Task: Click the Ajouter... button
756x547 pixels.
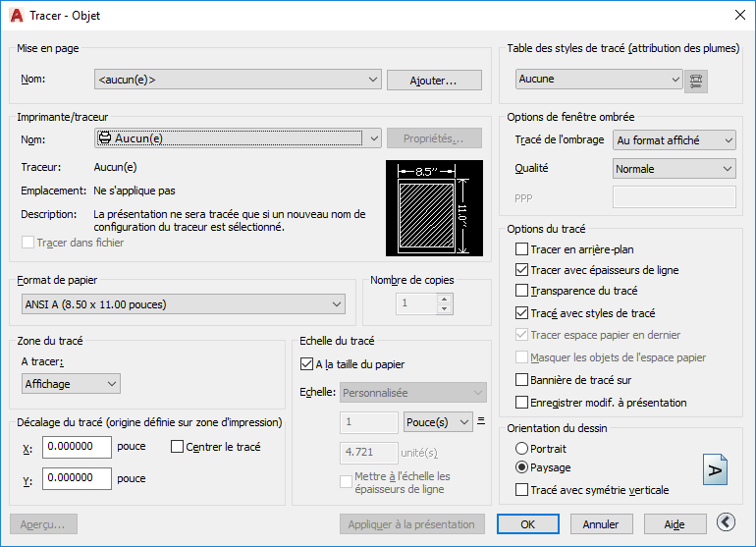Action: tap(434, 81)
